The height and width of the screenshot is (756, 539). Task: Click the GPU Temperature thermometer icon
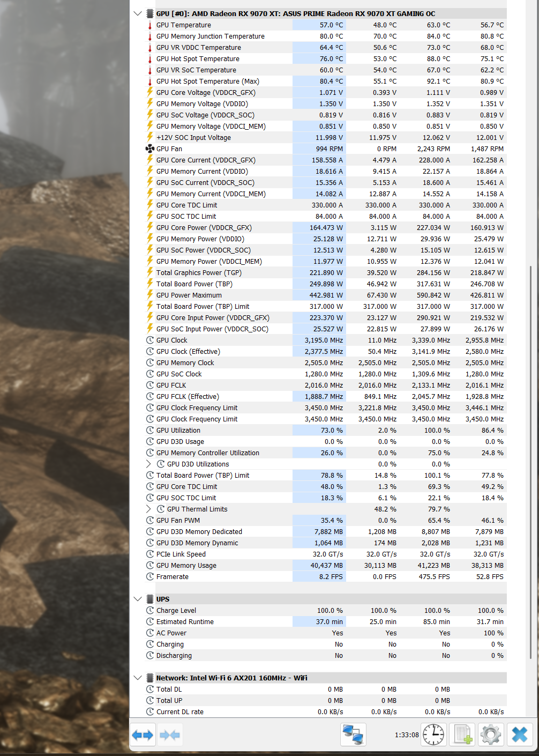[x=150, y=25]
